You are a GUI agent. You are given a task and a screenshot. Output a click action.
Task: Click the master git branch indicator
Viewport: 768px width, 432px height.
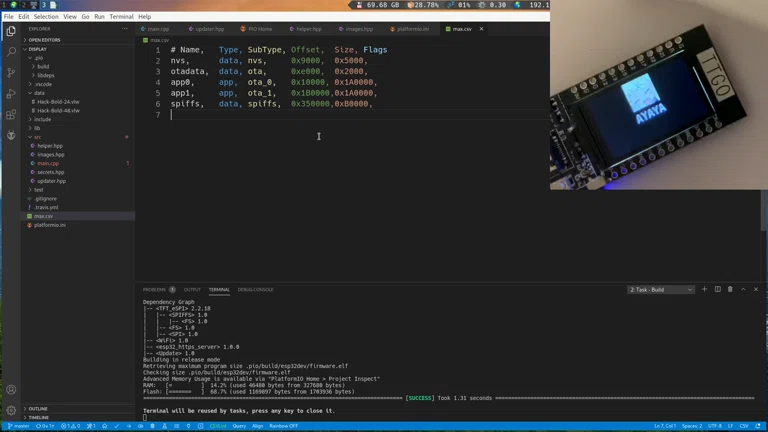pos(19,426)
